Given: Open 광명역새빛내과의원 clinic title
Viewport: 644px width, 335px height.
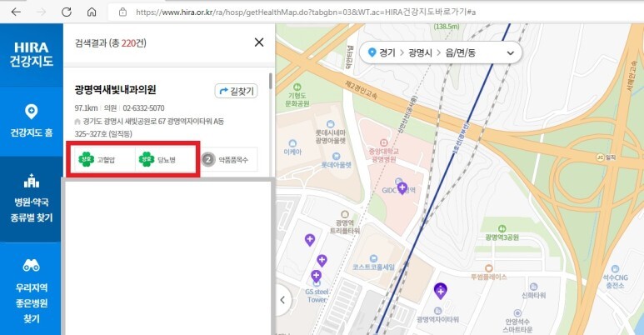Looking at the screenshot, I should 115,90.
